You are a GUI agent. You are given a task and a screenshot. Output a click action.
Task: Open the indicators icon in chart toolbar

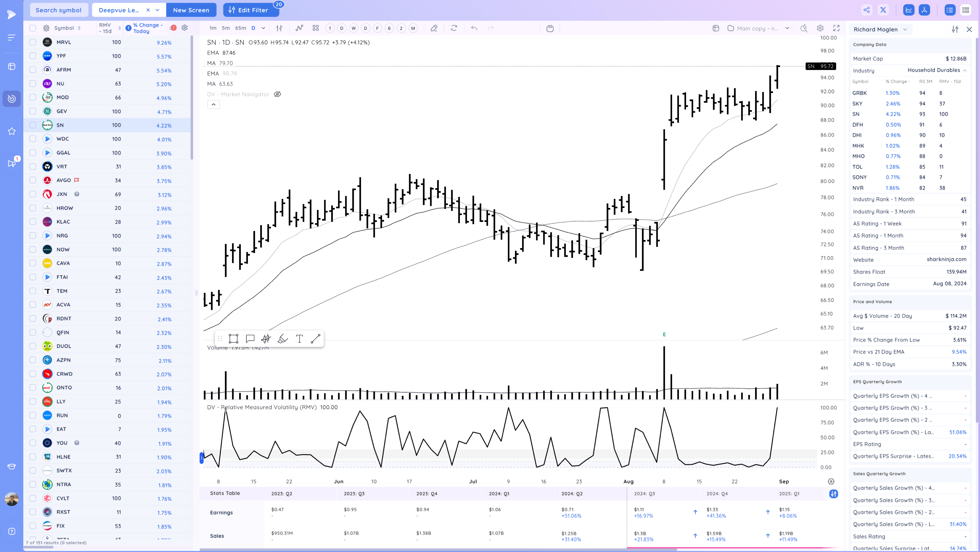click(299, 28)
